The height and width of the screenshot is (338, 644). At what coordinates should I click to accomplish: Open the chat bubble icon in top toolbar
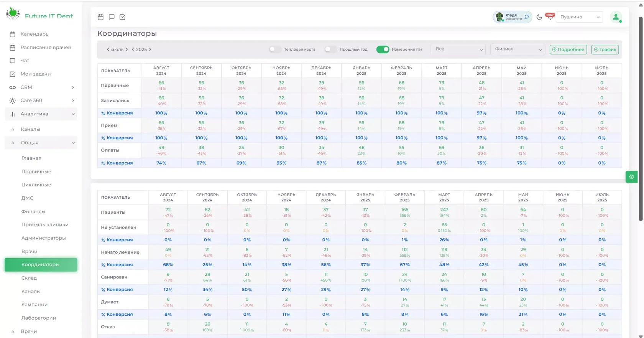[112, 17]
